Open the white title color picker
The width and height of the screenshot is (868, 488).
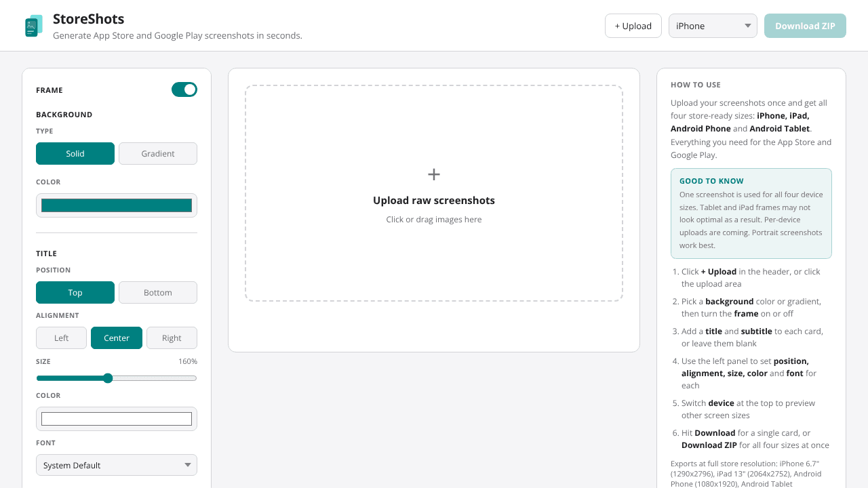(117, 419)
